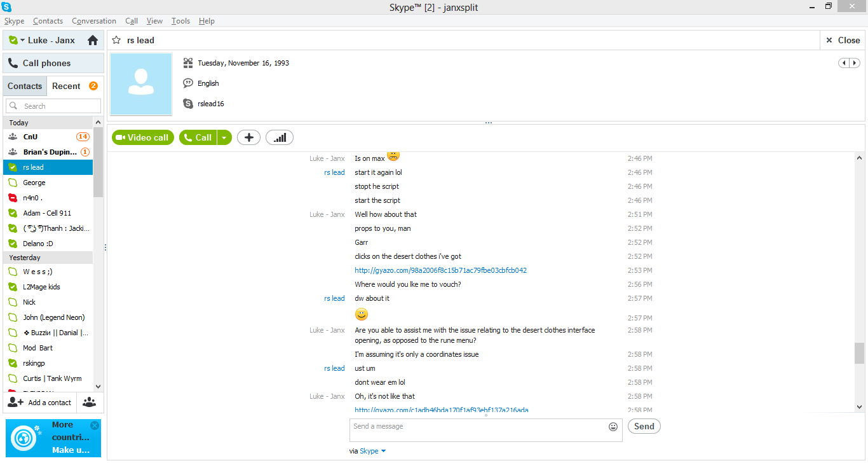Collapse the Today group header
The image size is (868, 463).
click(48, 123)
